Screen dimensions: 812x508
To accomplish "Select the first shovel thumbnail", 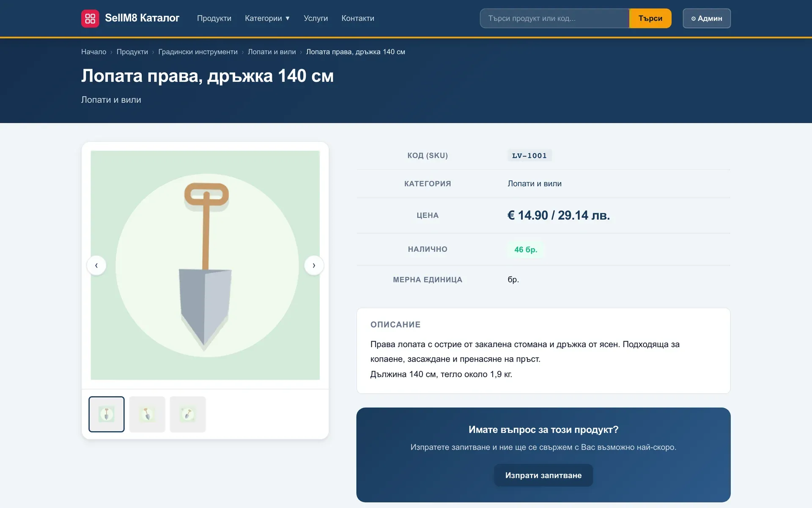I will click(107, 414).
